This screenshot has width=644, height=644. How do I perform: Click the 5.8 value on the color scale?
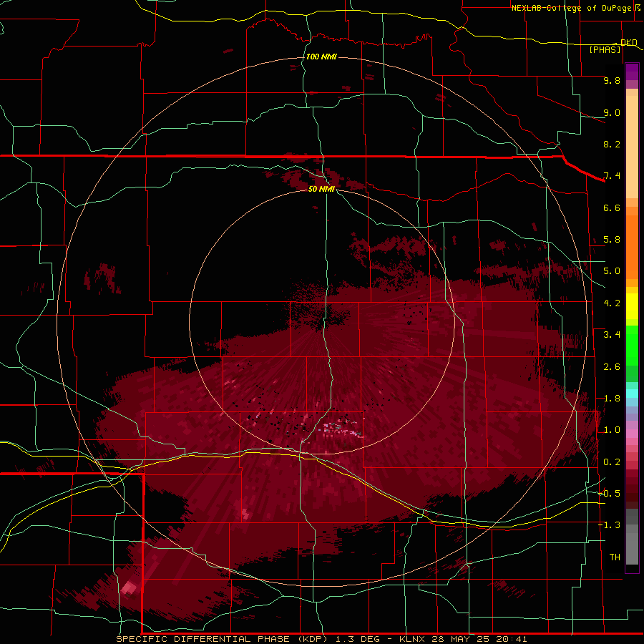[x=612, y=240]
